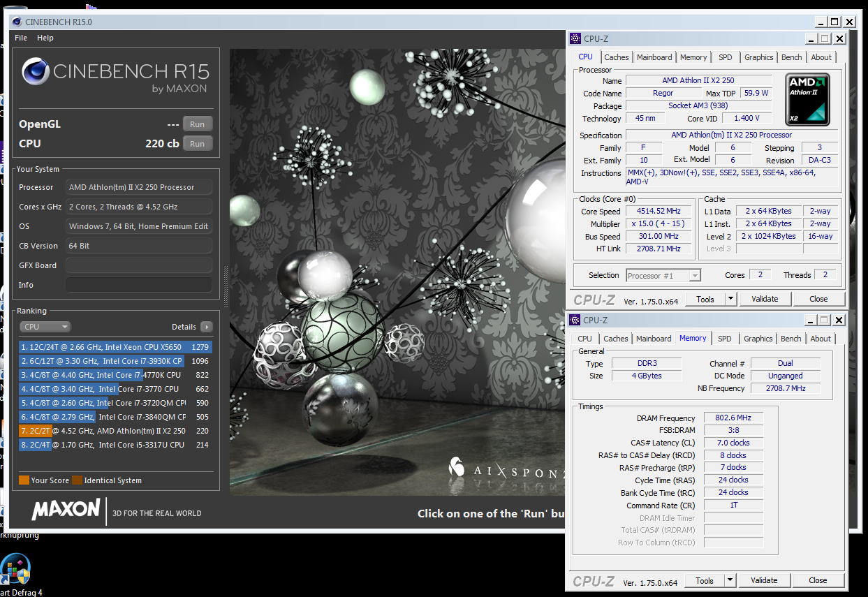
Task: Open the CPU ranking dropdown
Action: pos(45,327)
